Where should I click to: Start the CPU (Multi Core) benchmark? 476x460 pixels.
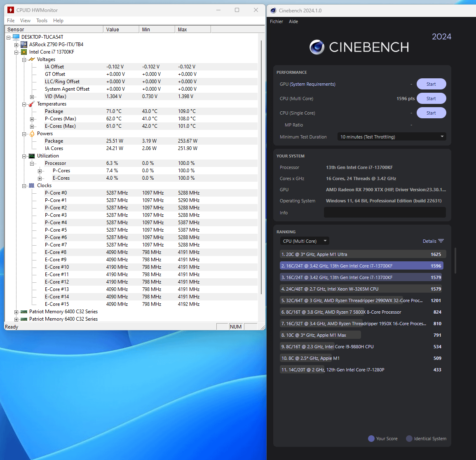[x=431, y=99]
